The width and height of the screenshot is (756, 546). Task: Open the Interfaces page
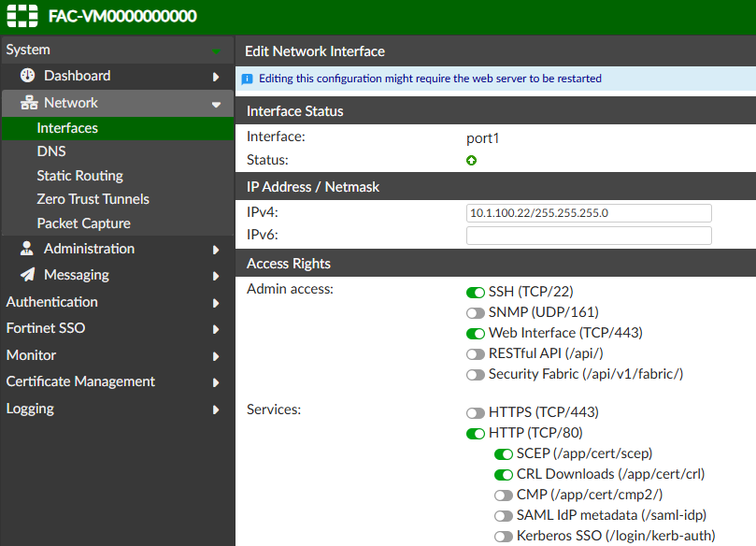point(118,128)
